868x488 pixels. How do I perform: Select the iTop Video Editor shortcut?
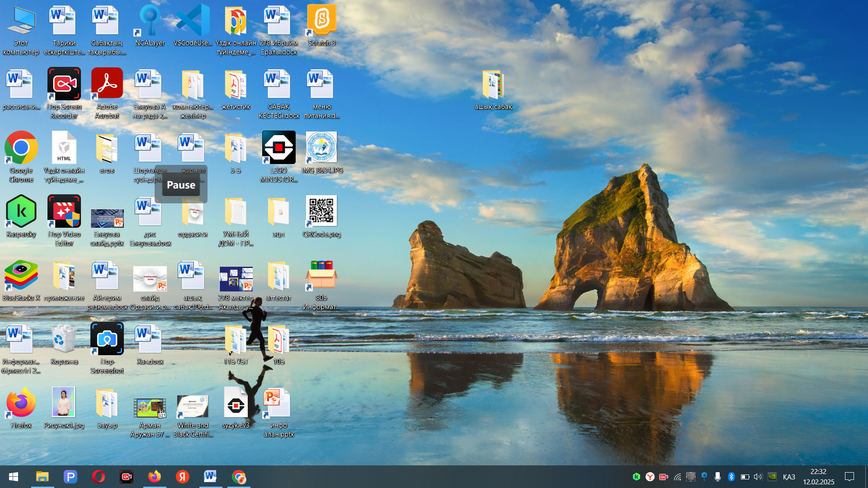(x=64, y=212)
